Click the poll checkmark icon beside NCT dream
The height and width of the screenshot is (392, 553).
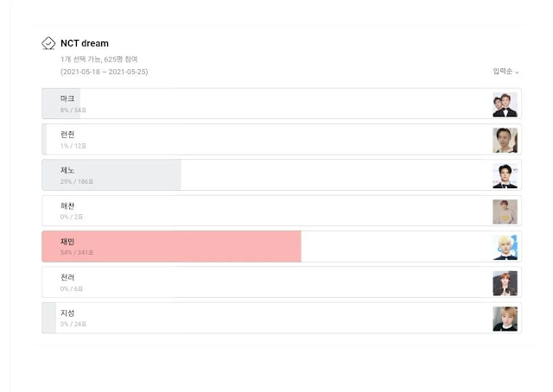click(48, 43)
